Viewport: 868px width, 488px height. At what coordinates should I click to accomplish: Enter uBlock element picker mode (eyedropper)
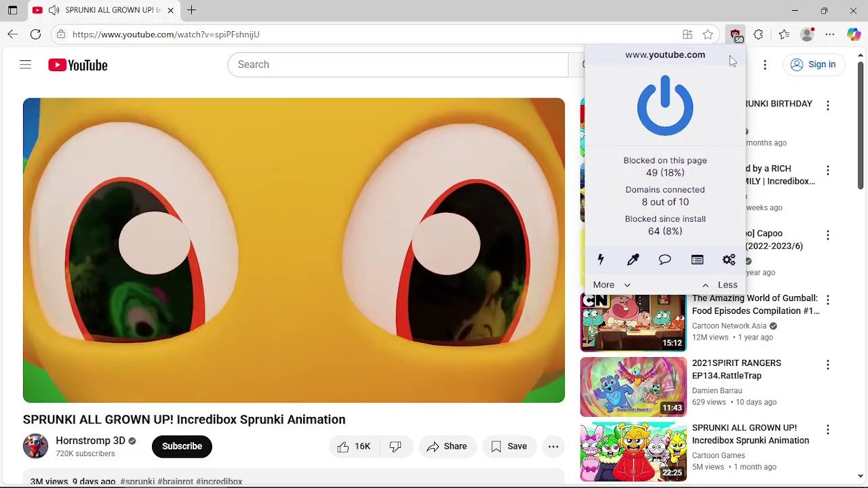click(x=633, y=260)
